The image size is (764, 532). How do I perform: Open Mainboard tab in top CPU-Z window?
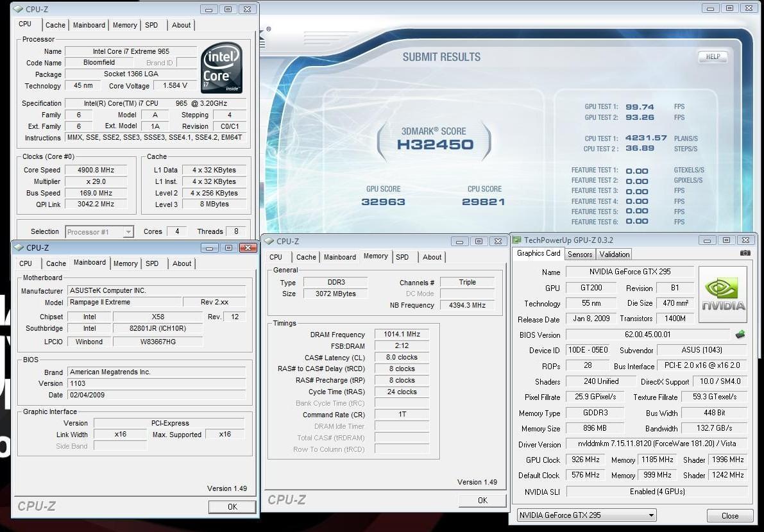pos(89,25)
